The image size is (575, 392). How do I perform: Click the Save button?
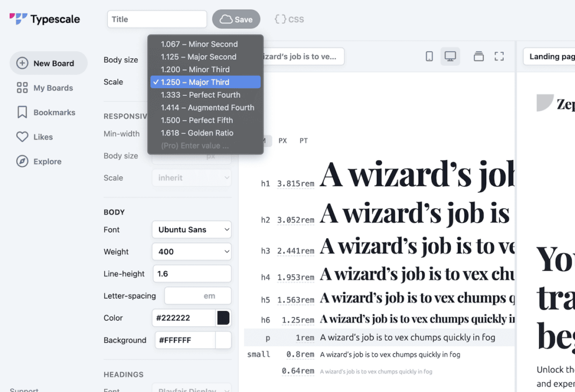point(236,19)
